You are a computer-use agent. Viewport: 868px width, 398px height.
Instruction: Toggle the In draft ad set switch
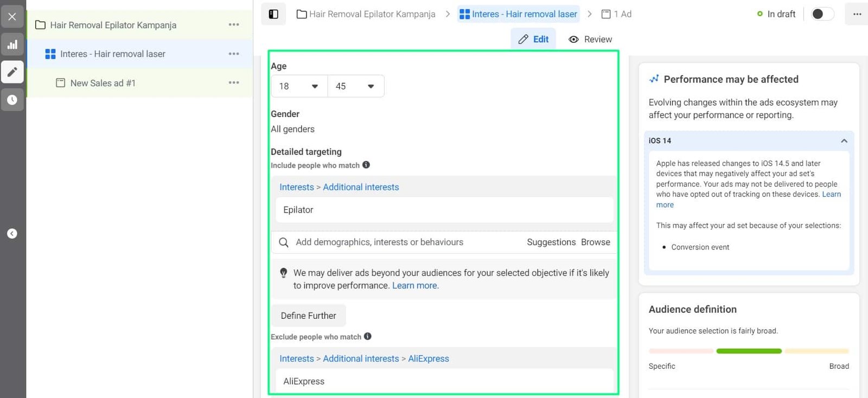pos(822,14)
